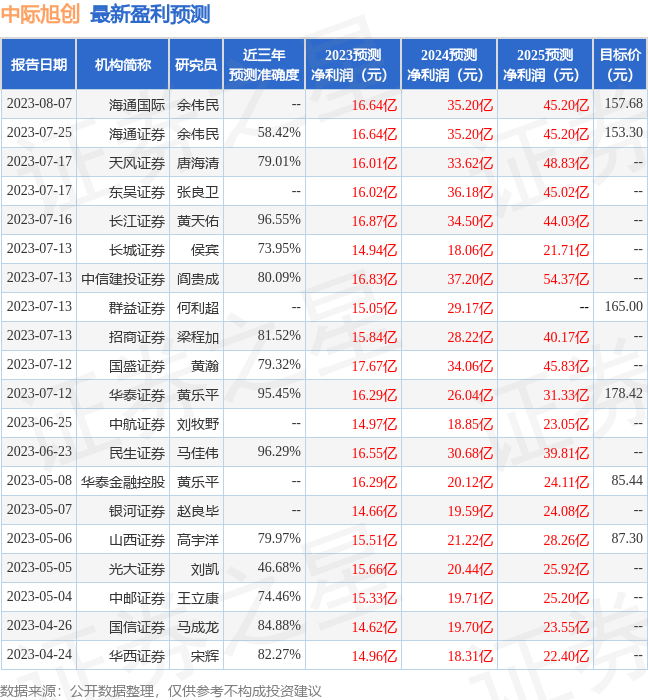The image size is (648, 700).
Task: Click institution 东吴证券
Action: pyautogui.click(x=137, y=192)
